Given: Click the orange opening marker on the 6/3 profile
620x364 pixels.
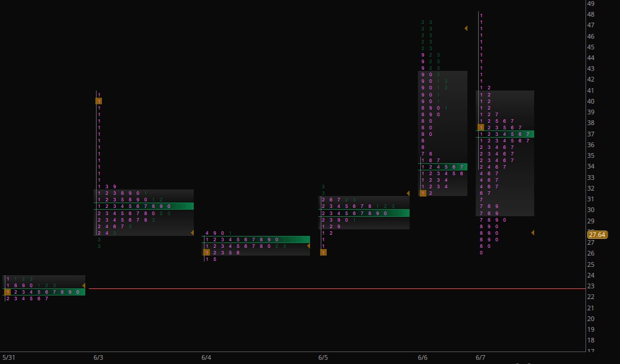Looking at the screenshot, I should click(x=99, y=101).
